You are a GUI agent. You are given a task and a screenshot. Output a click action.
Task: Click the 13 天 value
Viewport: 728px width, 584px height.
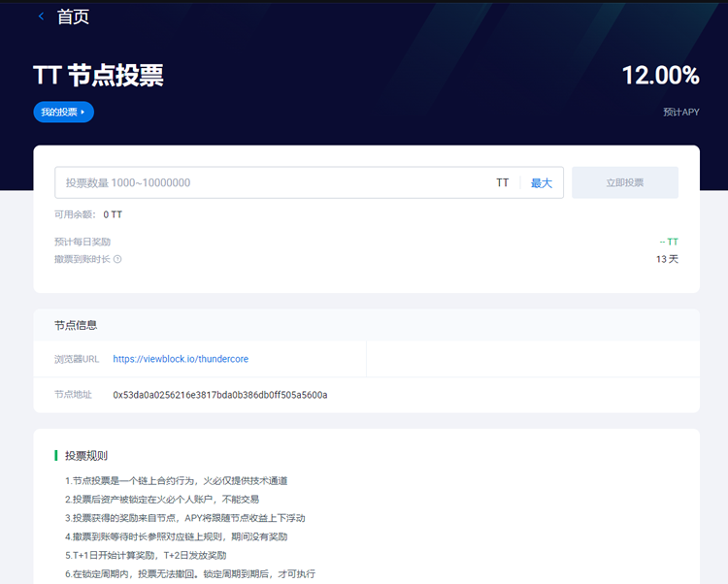tap(667, 259)
